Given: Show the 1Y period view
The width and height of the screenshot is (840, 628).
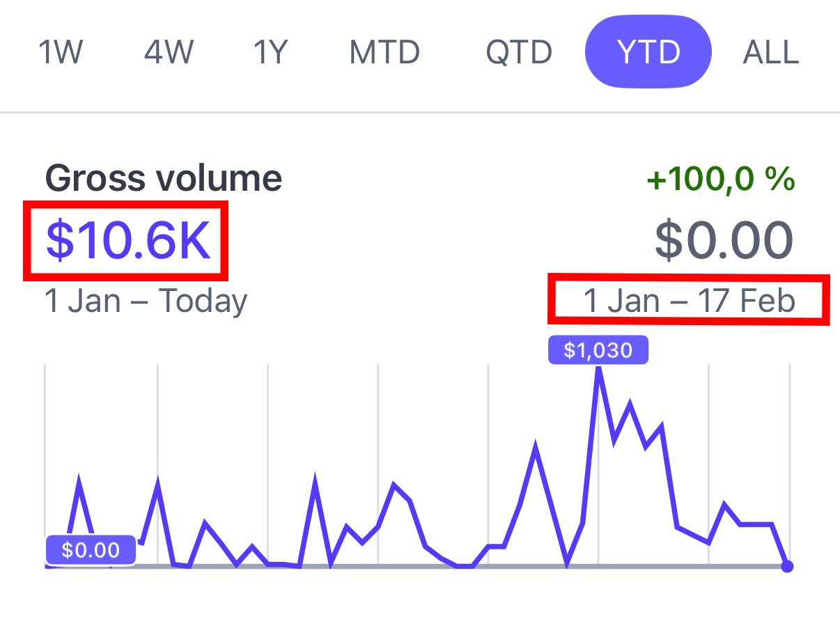Looking at the screenshot, I should [x=270, y=53].
